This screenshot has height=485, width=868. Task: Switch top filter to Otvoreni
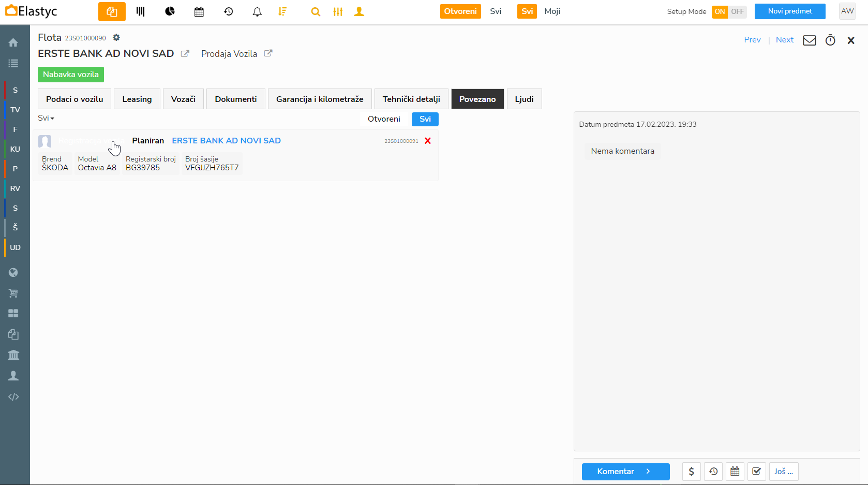(460, 11)
